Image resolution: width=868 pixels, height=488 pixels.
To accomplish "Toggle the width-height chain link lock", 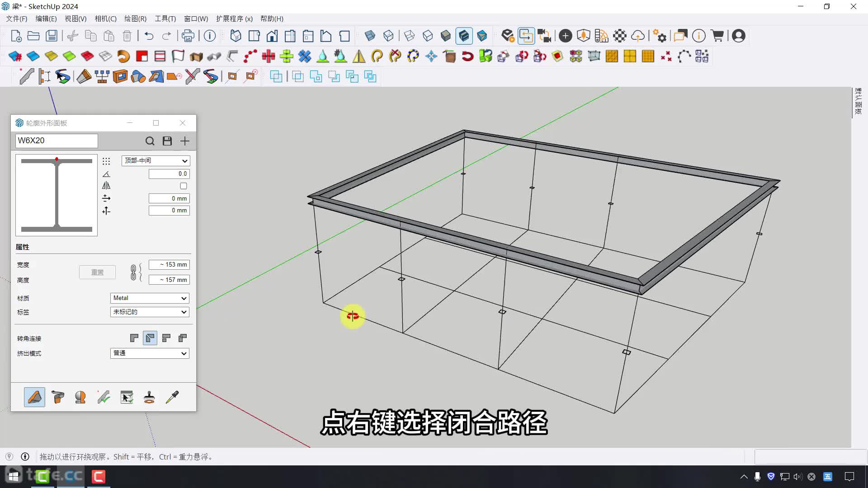I will (134, 272).
